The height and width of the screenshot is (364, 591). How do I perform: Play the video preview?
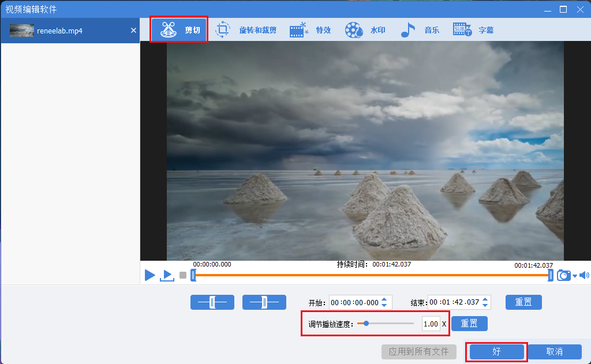149,275
